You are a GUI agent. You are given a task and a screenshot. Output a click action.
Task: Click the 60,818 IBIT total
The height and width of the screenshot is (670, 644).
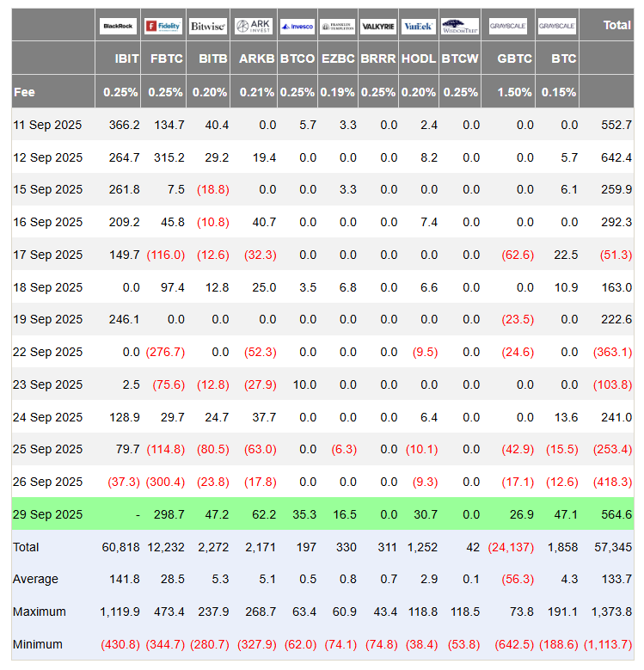(x=121, y=547)
